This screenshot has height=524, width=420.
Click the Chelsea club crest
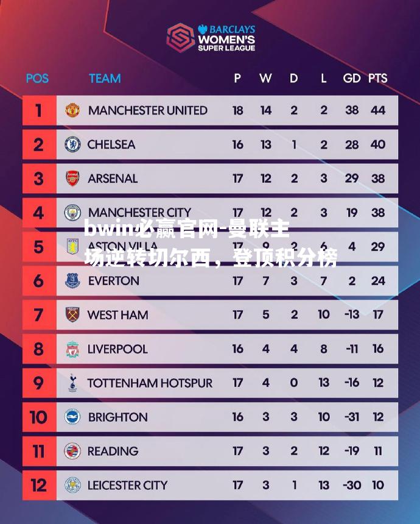[x=72, y=144]
